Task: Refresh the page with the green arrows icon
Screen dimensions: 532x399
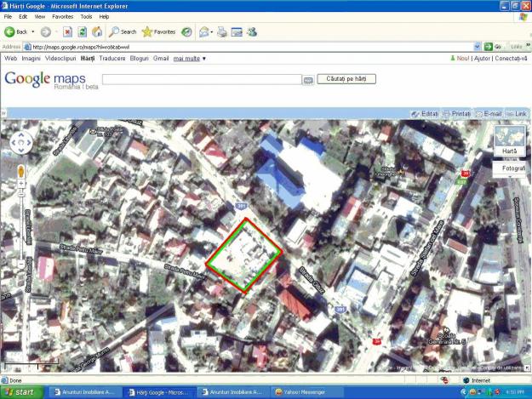Action: coord(82,31)
